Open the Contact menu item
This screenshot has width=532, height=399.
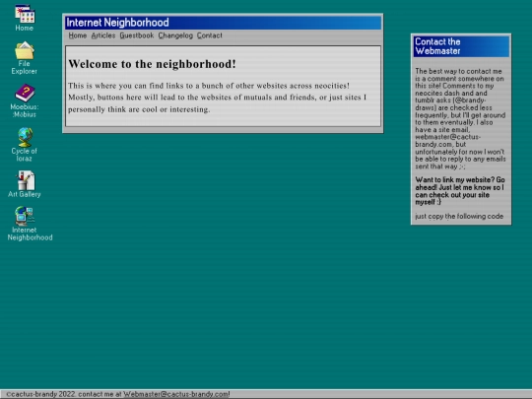coord(210,35)
